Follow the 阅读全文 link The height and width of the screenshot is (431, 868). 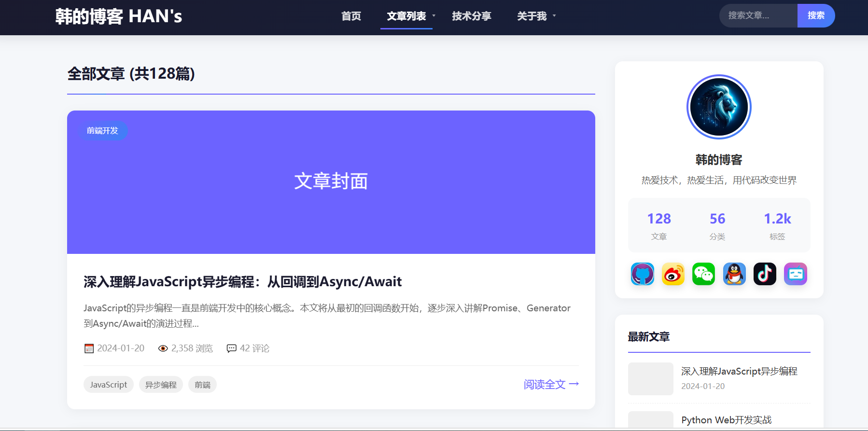tap(551, 384)
